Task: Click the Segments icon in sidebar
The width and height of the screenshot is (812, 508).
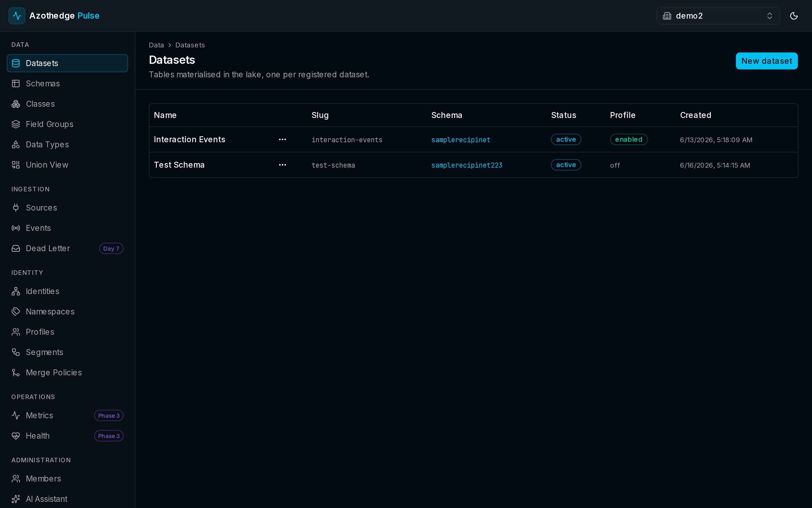Action: 16,352
